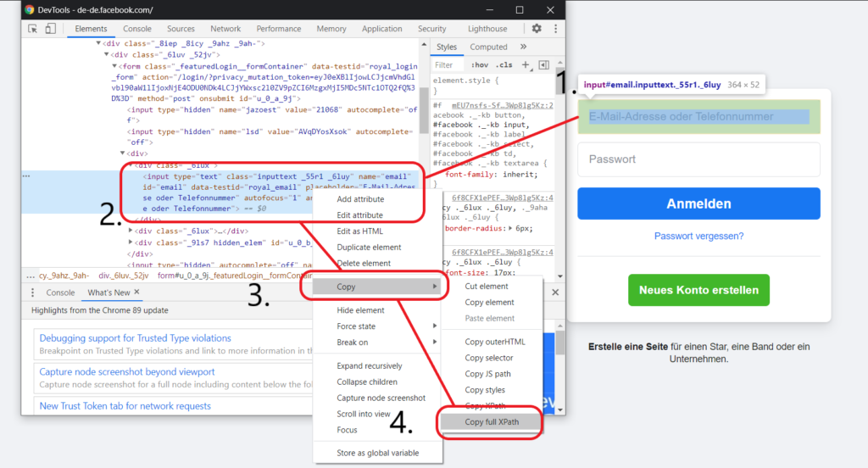Open the drawer three-dot menu
The height and width of the screenshot is (468, 868).
pyautogui.click(x=32, y=292)
